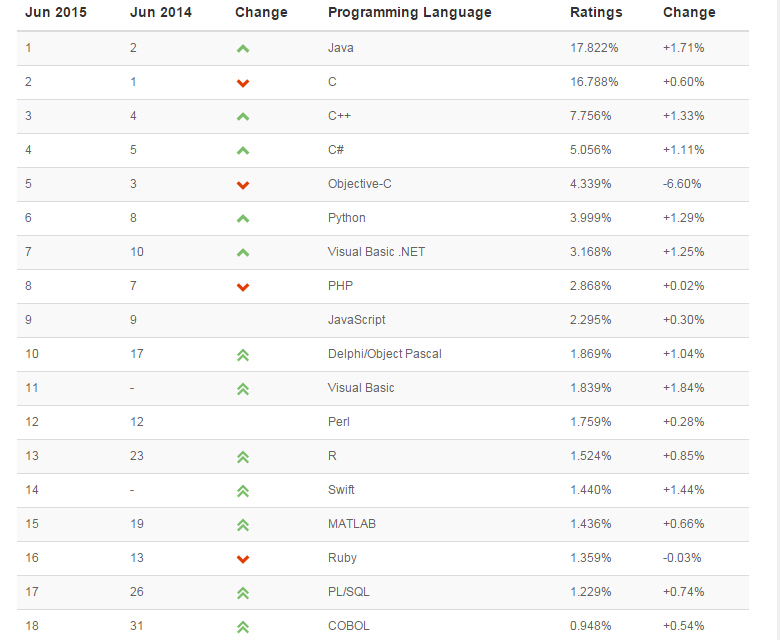The width and height of the screenshot is (780, 640).
Task: Click the red down arrow beside PHP
Action: 242,287
